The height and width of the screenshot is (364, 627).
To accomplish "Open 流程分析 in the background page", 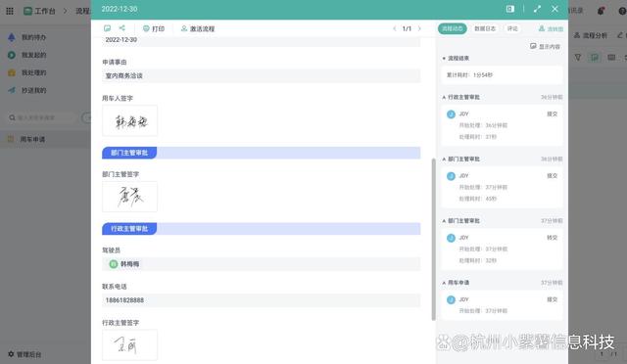I will click(x=591, y=35).
